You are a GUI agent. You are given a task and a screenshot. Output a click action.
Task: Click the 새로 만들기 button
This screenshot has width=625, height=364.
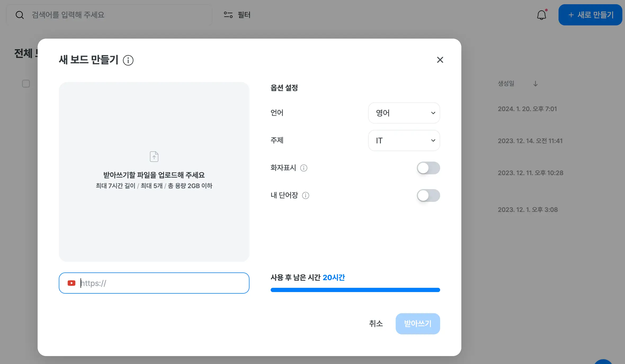pyautogui.click(x=590, y=15)
